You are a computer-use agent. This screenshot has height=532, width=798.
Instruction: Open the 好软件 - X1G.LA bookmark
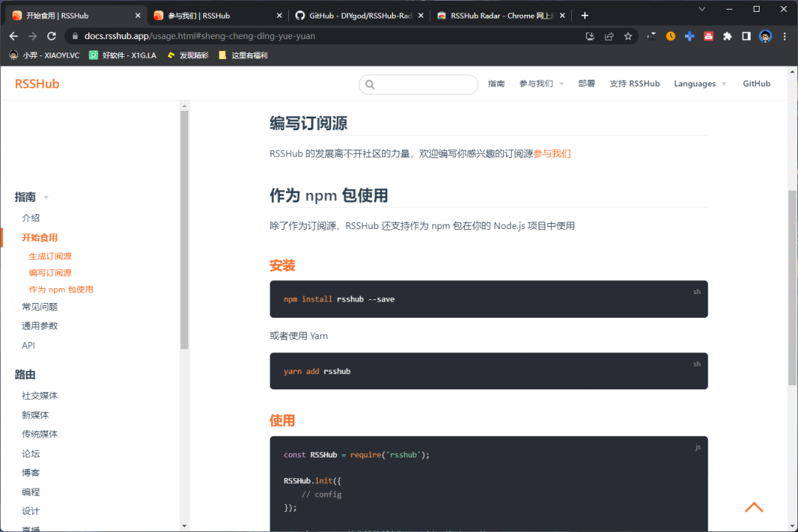tap(121, 55)
